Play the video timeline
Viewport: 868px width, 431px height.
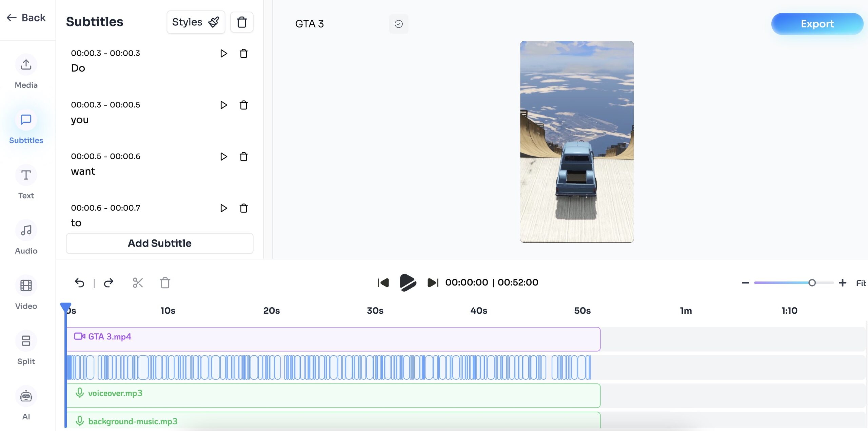408,282
